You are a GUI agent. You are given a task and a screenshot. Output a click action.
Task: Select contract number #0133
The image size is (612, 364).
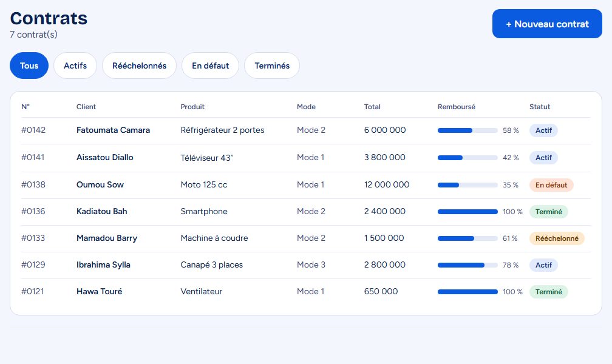click(x=33, y=238)
